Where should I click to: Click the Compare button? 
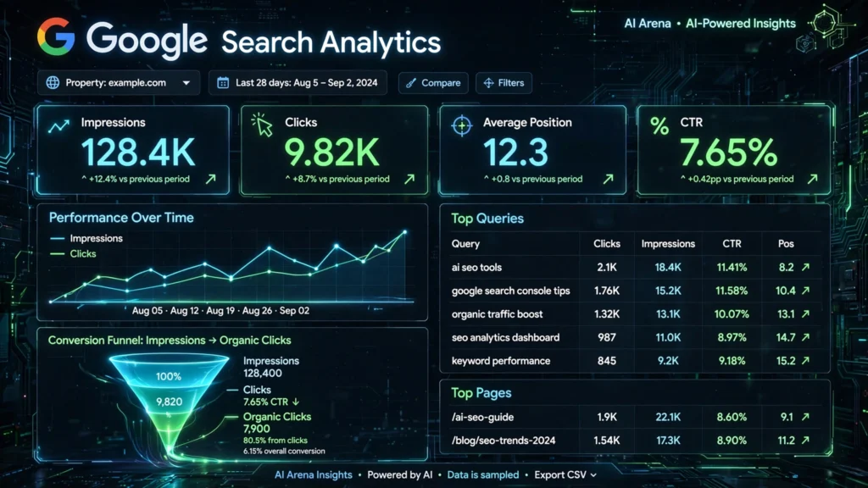point(433,83)
